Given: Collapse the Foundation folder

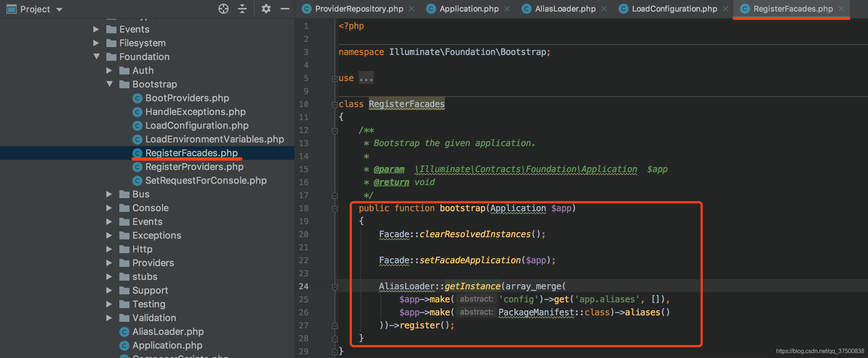Looking at the screenshot, I should [x=96, y=57].
